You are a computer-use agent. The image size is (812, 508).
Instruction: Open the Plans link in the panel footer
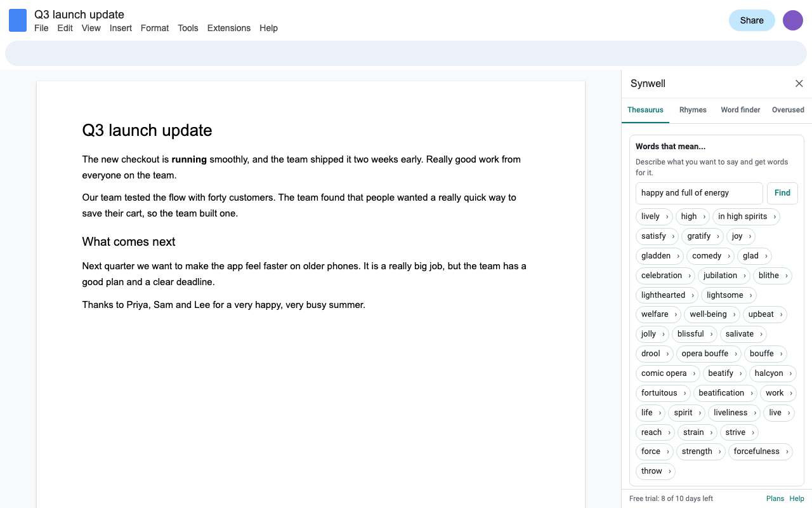click(x=775, y=498)
